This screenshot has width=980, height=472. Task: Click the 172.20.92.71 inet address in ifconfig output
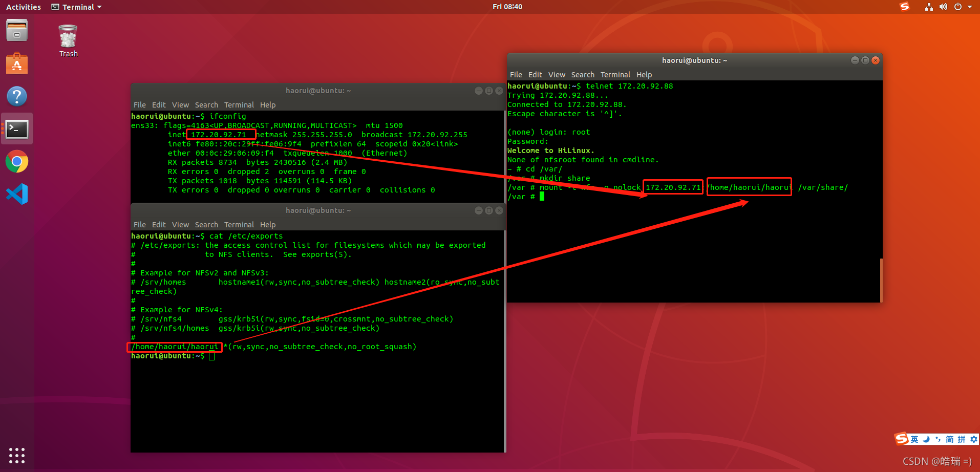coord(219,135)
